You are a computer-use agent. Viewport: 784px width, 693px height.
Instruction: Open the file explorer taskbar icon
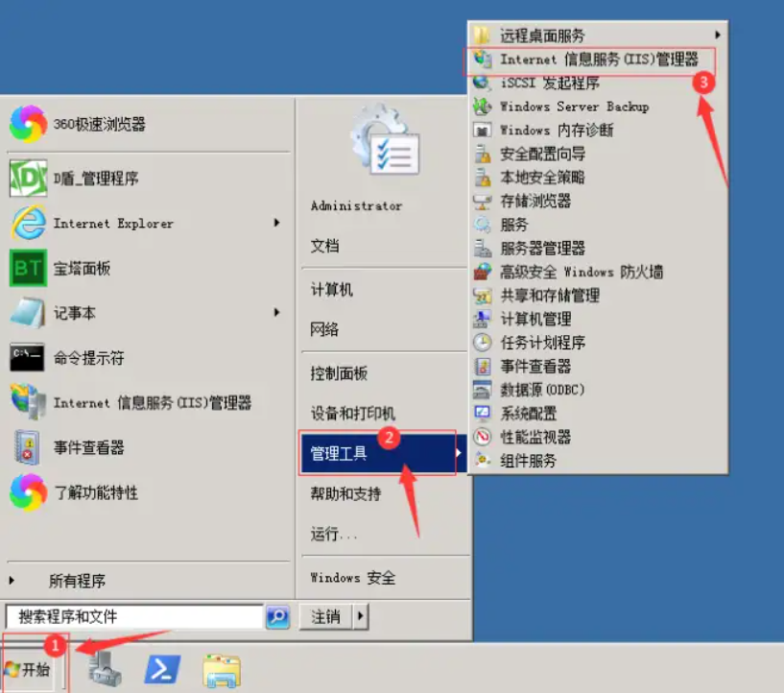point(221,669)
